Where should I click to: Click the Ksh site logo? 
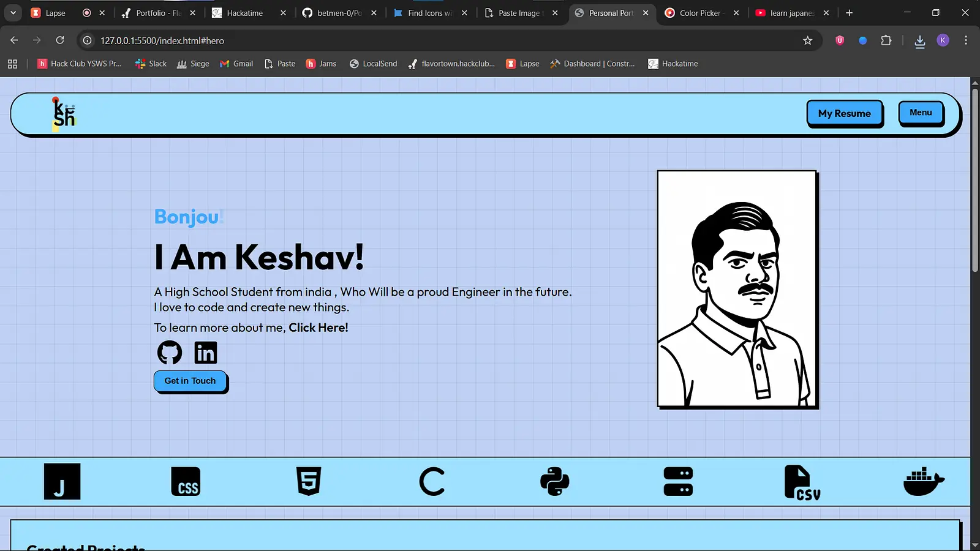64,114
